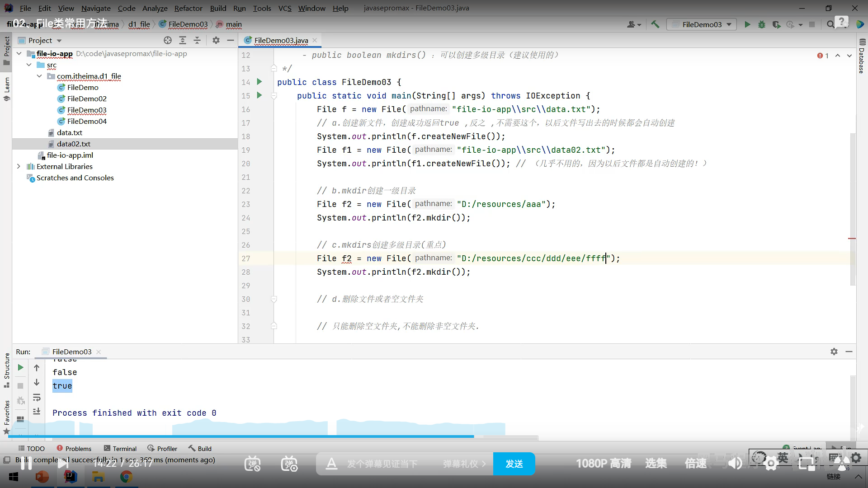The height and width of the screenshot is (488, 868).
Task: Switch to the Terminal tool tab
Action: (120, 448)
